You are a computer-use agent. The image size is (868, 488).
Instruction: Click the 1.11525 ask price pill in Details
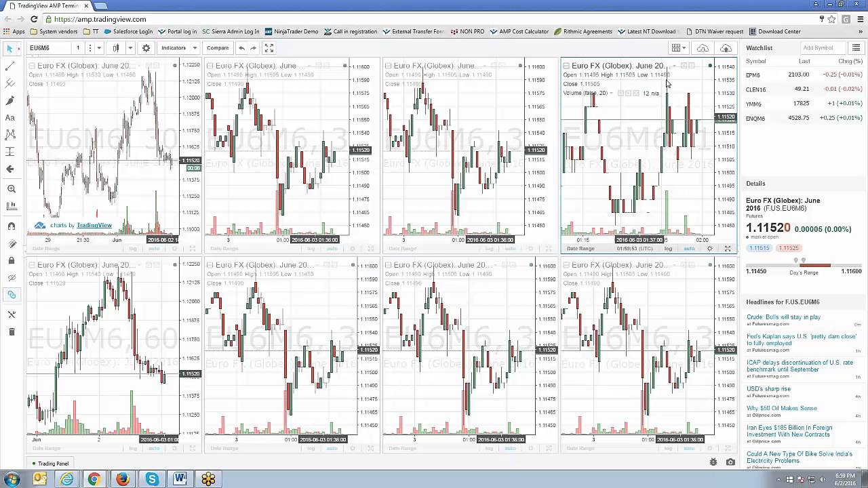point(789,248)
